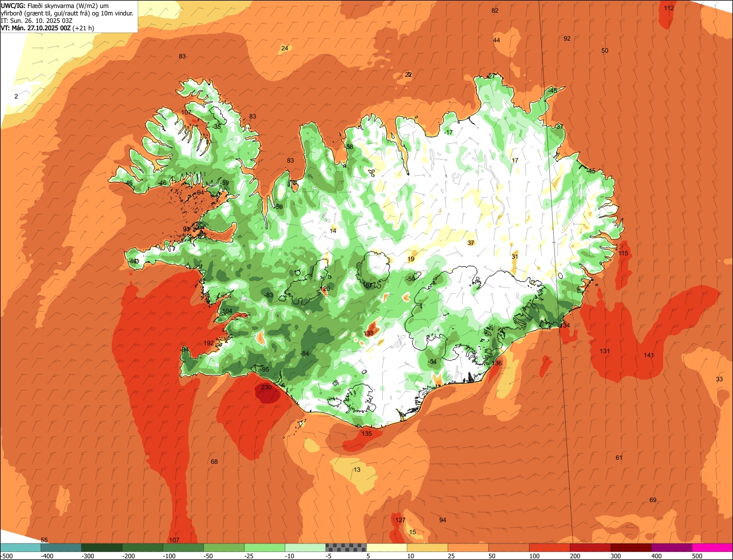Viewport: 733px width, 560px height.
Task: Click the map value 120 by the lake outline
Action: point(325,289)
